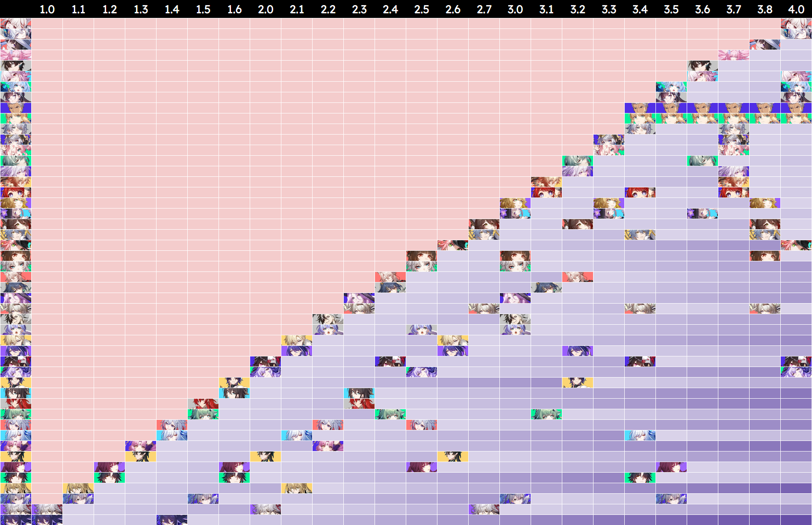Image resolution: width=812 pixels, height=525 pixels.
Task: Click the hat-wearing character in column 3.8
Action: pyautogui.click(x=765, y=45)
